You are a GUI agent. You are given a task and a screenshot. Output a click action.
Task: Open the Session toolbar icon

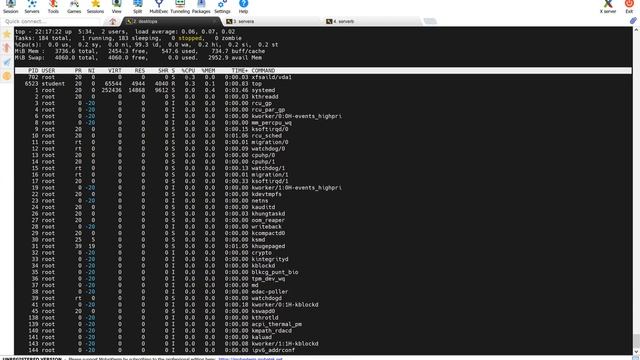point(11,6)
